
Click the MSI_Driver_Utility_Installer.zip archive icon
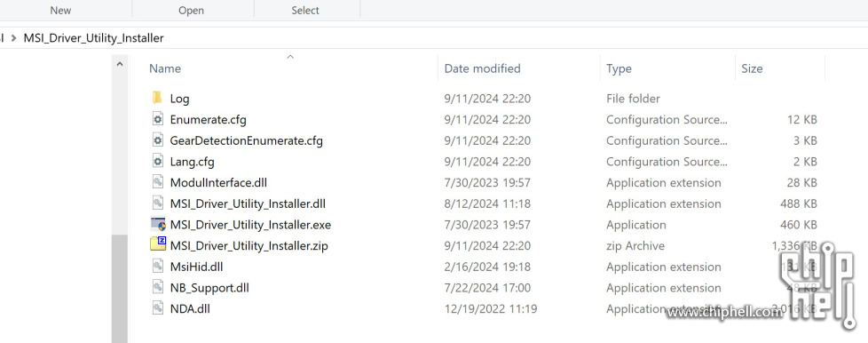(158, 244)
